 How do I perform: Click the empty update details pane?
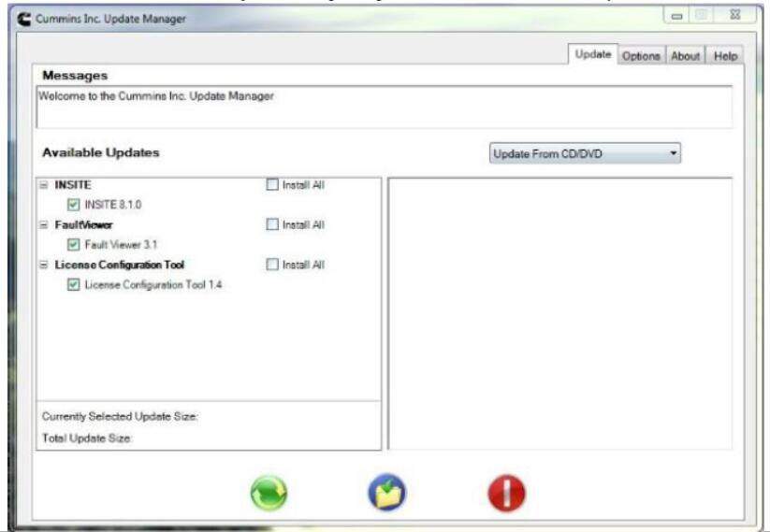[560, 313]
